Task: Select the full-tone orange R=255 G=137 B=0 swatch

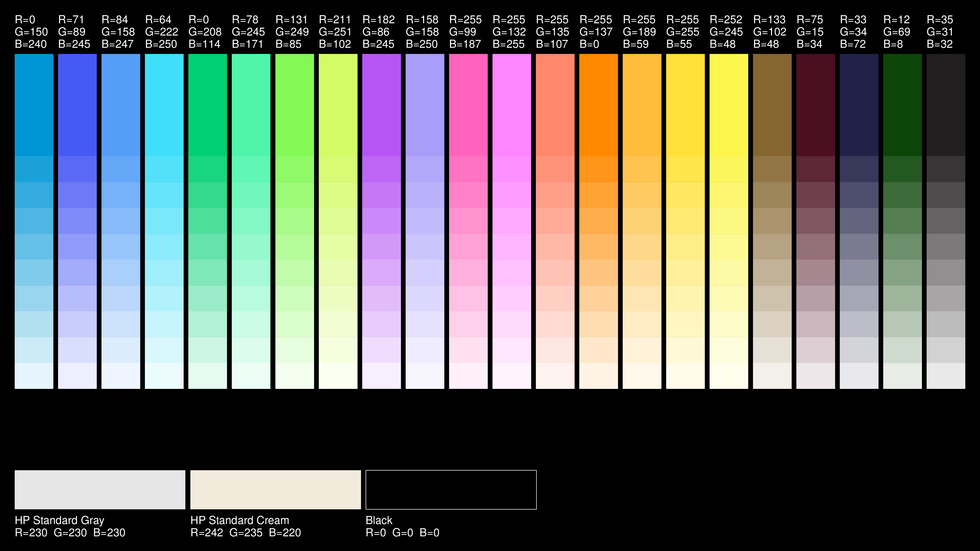Action: pyautogui.click(x=599, y=105)
